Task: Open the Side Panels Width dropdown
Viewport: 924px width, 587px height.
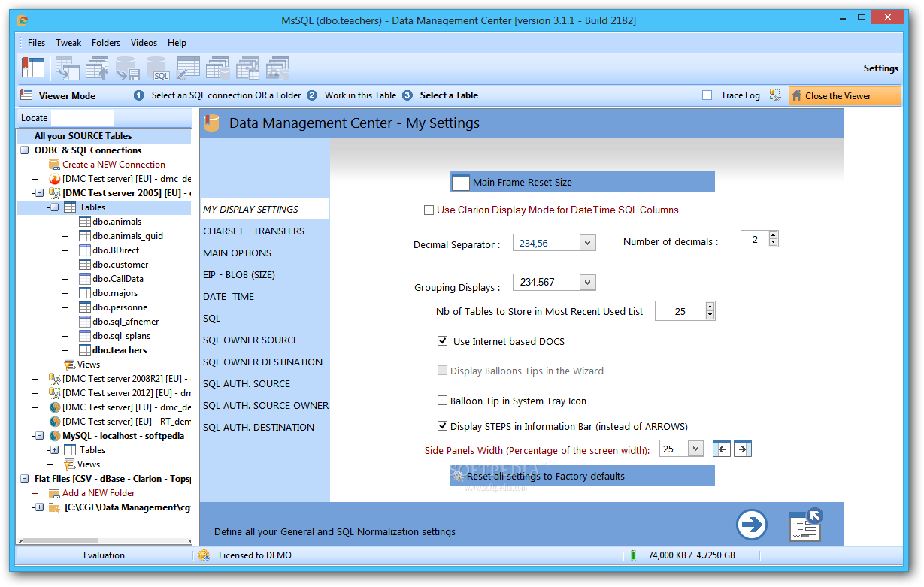Action: tap(695, 449)
